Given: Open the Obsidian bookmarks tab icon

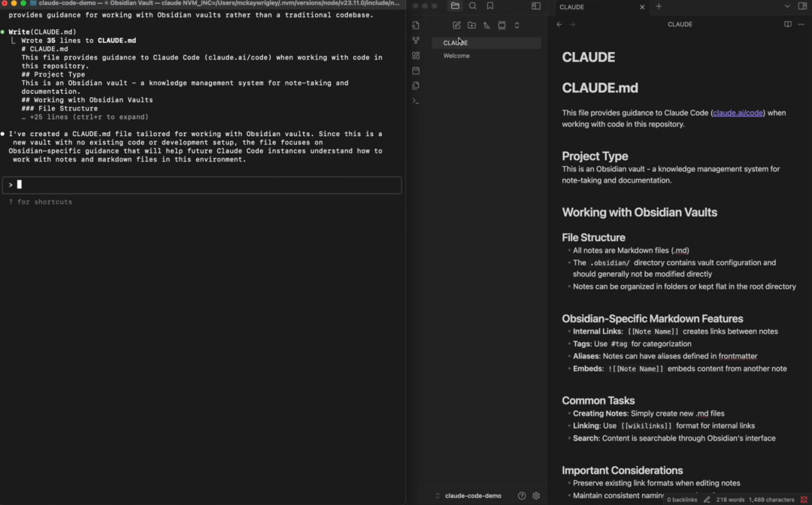Looking at the screenshot, I should point(490,6).
